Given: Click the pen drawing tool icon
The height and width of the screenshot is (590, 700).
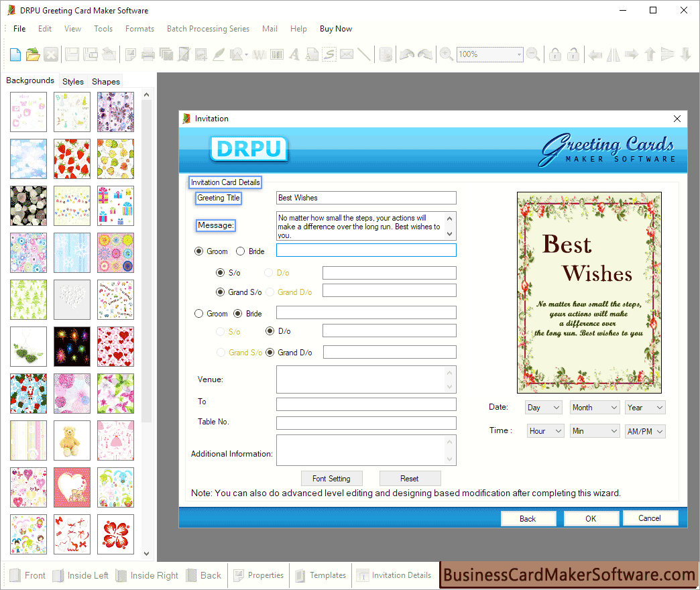Looking at the screenshot, I should [219, 54].
